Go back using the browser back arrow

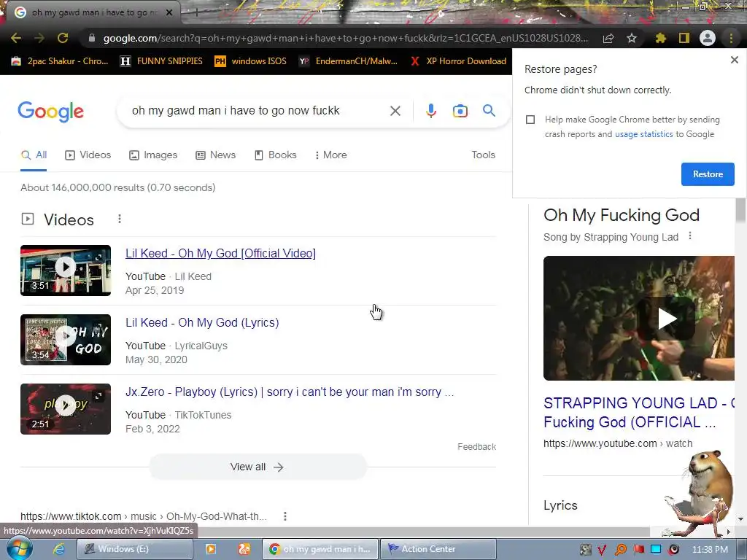pyautogui.click(x=16, y=38)
